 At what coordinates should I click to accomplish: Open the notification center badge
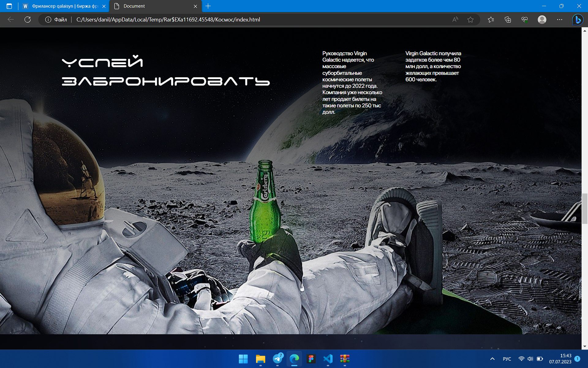pos(577,359)
